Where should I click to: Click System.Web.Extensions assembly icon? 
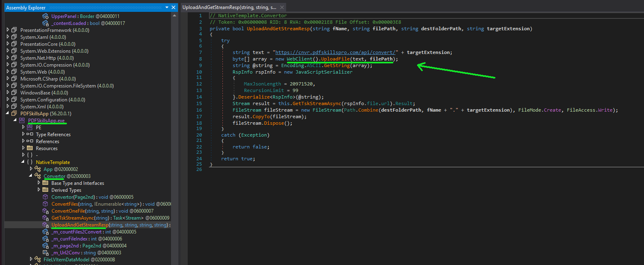(14, 50)
